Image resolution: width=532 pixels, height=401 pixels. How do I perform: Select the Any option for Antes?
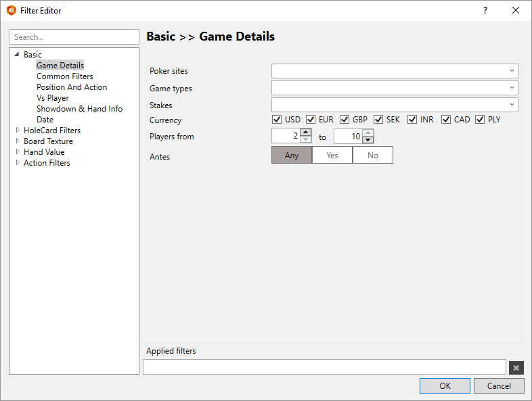[292, 156]
